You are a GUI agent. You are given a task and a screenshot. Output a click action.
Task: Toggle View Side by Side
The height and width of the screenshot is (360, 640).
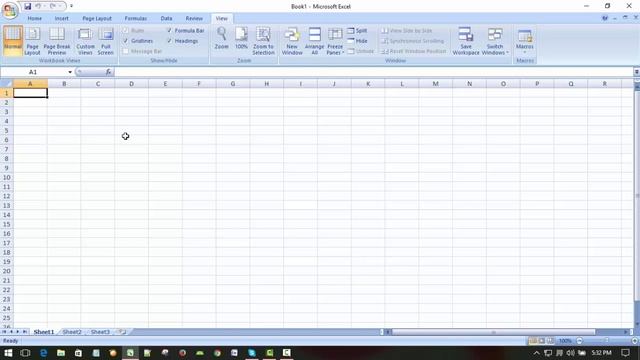[x=407, y=31]
